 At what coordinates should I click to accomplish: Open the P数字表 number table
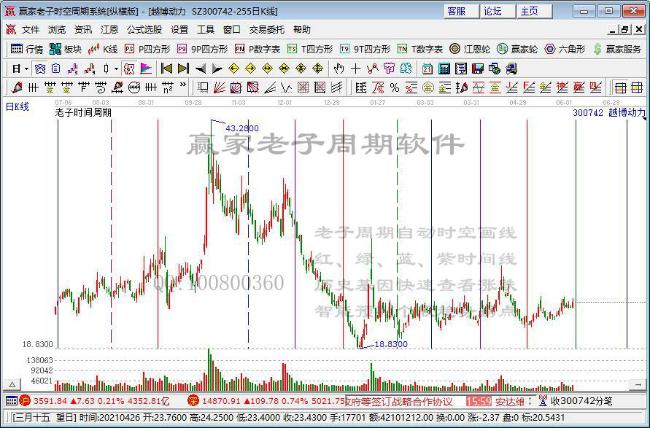click(x=257, y=49)
